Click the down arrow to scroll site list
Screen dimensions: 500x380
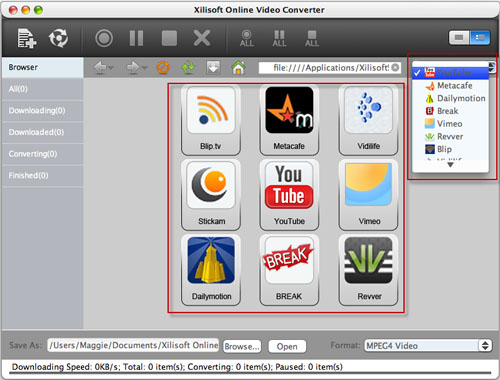pyautogui.click(x=450, y=165)
